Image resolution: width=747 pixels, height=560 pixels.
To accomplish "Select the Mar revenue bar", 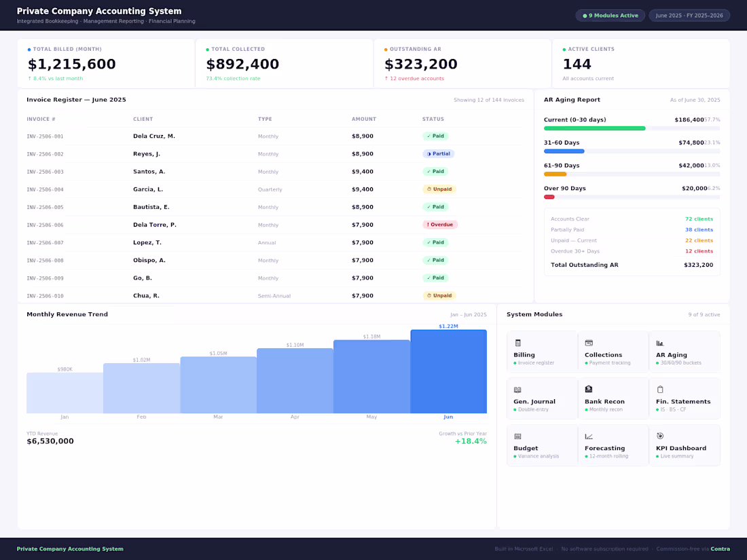I will [218, 386].
